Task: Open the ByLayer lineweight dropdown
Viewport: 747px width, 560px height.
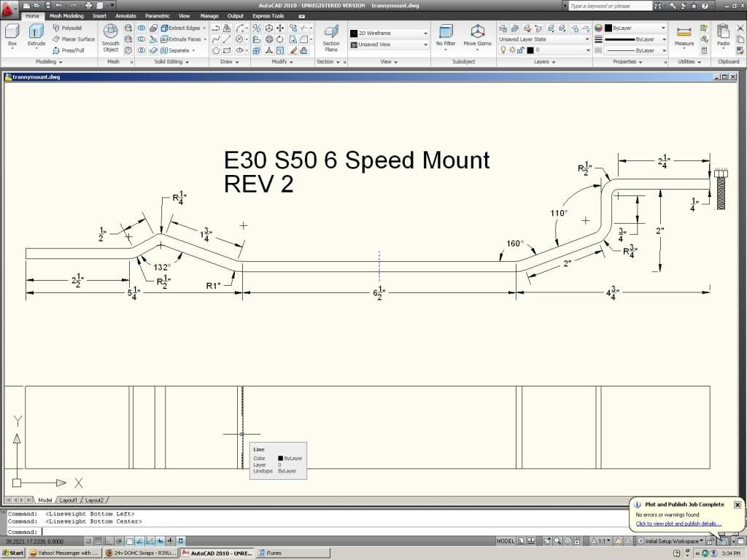Action: click(x=635, y=39)
